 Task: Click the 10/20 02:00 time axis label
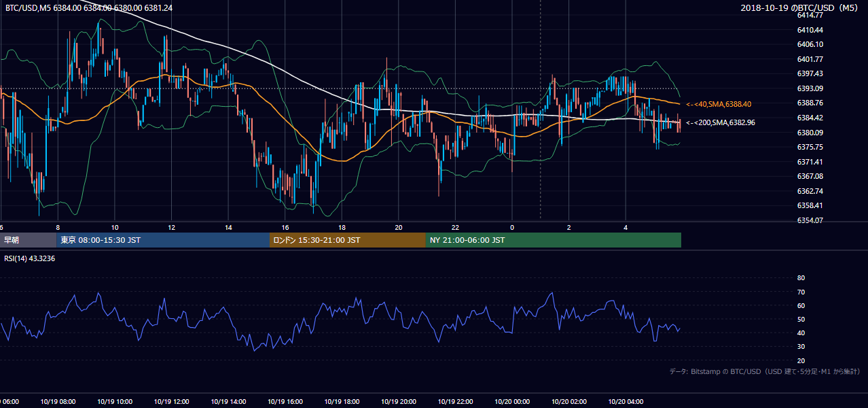569,402
